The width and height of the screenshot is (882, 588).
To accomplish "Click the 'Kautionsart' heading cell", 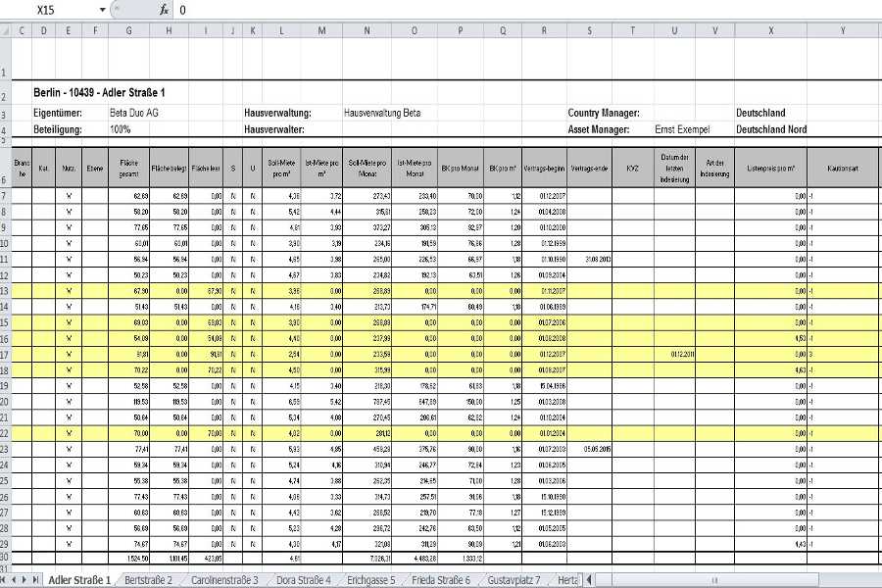I will (843, 168).
